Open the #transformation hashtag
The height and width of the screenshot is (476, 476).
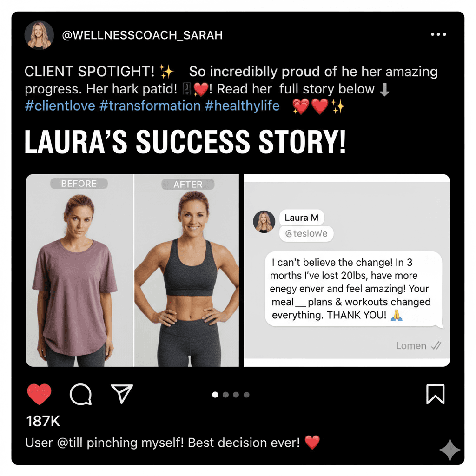pyautogui.click(x=150, y=106)
